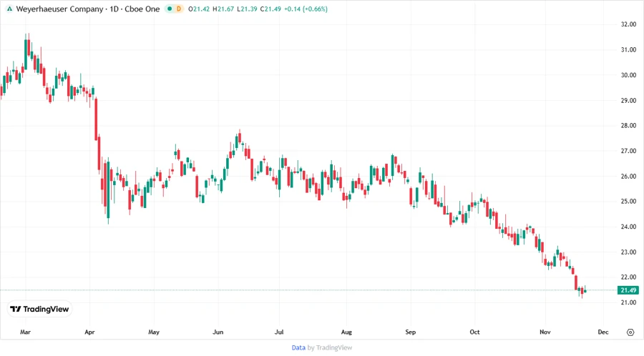Click the Nov label on time axis
Viewport: 644px width, 356px height.
(545, 332)
